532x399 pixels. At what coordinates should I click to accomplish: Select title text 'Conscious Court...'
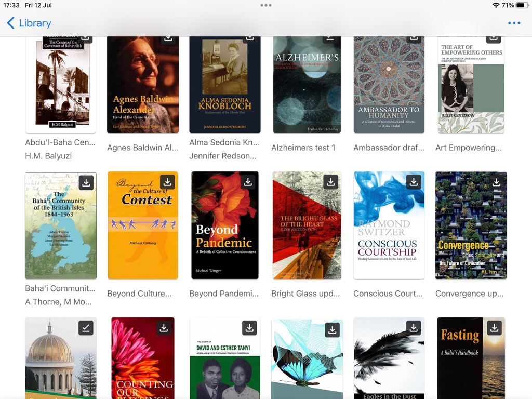(388, 294)
